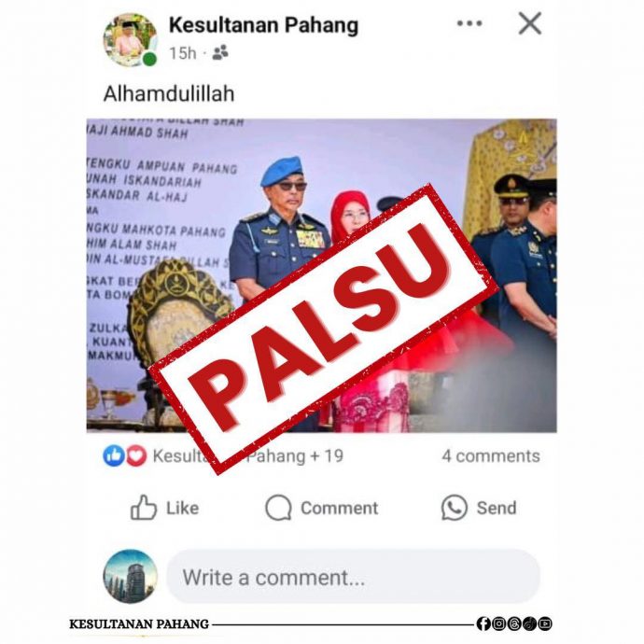
Task: Close the post with the X button
Action: tap(530, 23)
